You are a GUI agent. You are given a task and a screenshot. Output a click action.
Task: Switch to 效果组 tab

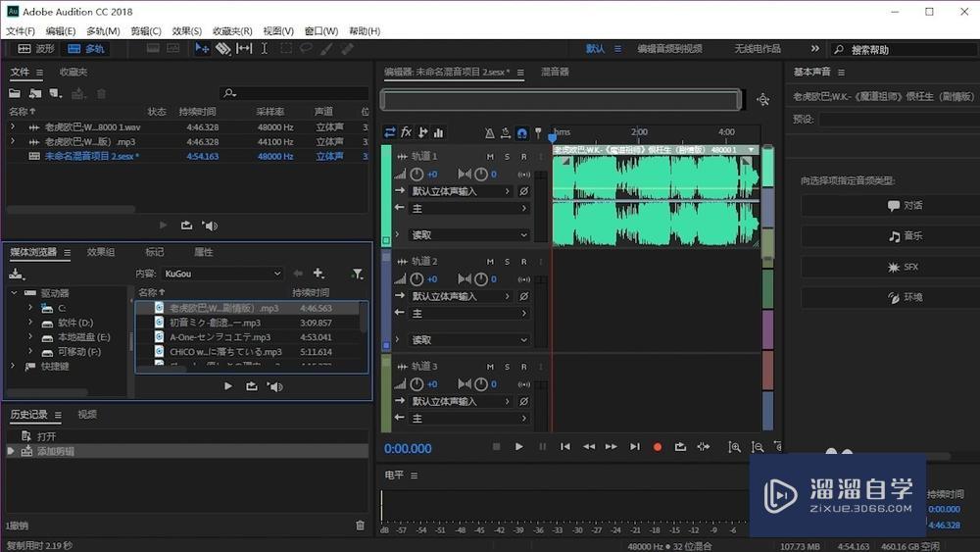(x=101, y=252)
